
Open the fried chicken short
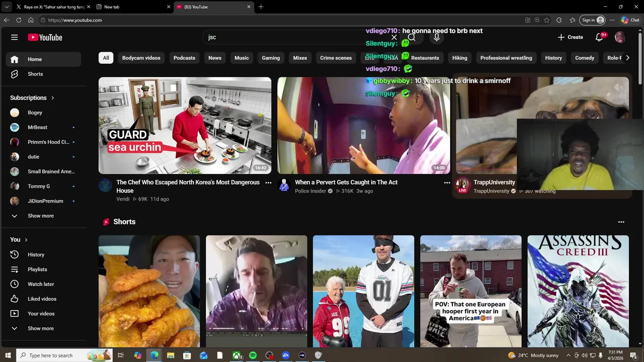click(x=149, y=291)
